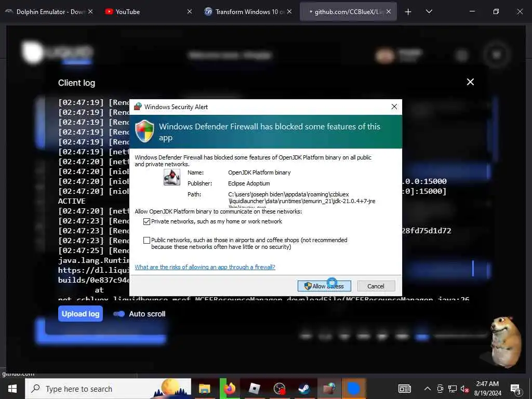This screenshot has width=532, height=399.
Task: Click the Allow access button
Action: point(324,286)
